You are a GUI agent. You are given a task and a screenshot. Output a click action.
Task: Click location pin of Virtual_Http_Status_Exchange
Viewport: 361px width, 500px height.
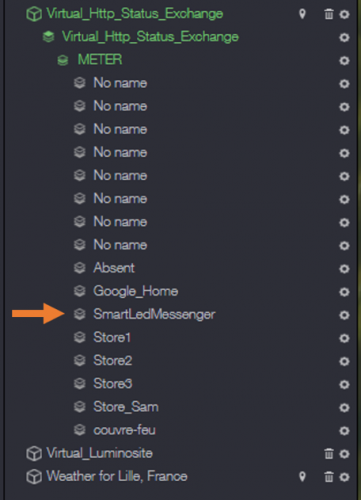click(x=302, y=14)
